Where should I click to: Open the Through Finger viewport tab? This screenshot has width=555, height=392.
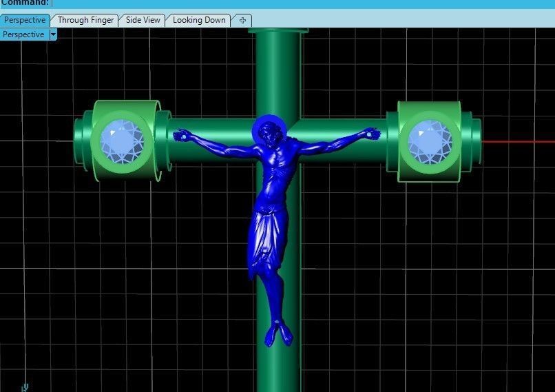[85, 20]
